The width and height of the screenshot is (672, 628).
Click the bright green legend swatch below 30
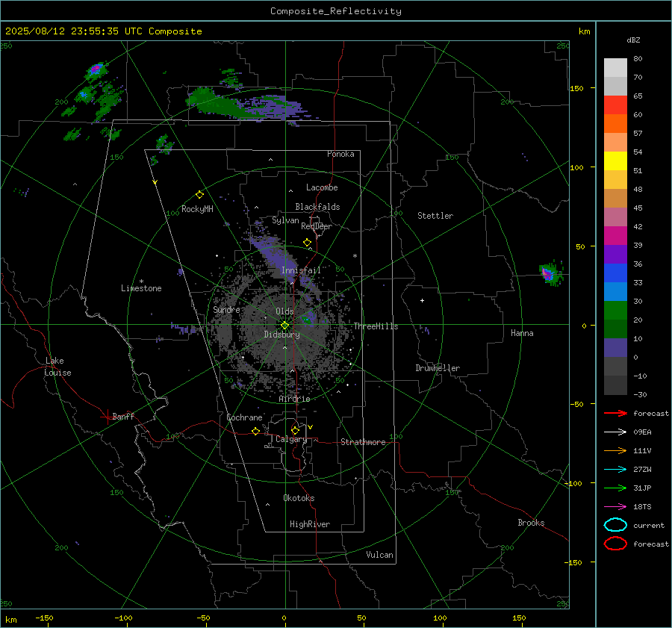(615, 310)
